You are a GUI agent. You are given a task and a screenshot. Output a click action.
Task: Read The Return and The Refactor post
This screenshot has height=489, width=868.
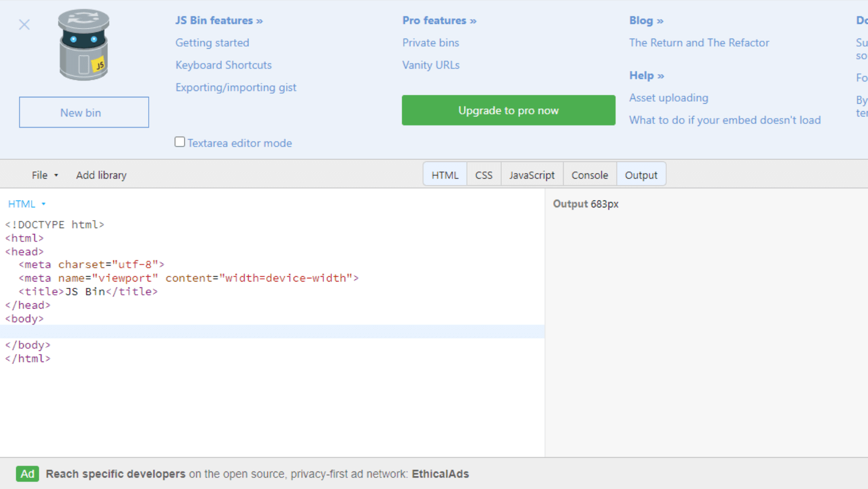click(699, 42)
